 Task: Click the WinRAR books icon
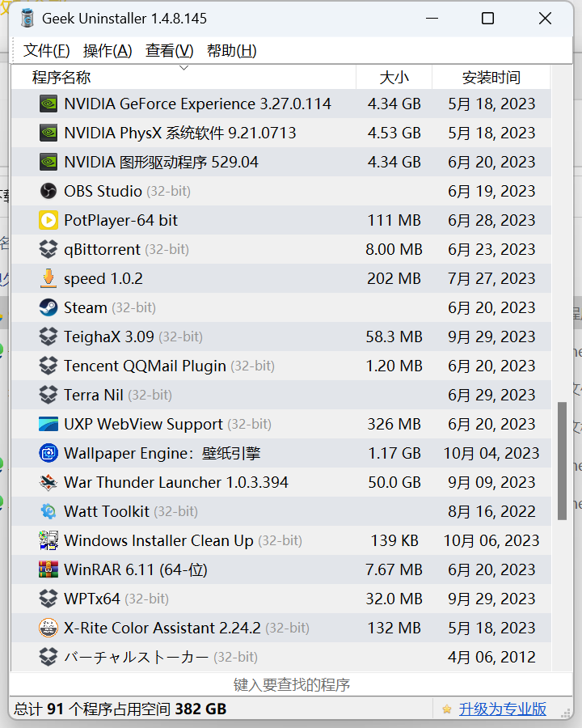(x=48, y=569)
